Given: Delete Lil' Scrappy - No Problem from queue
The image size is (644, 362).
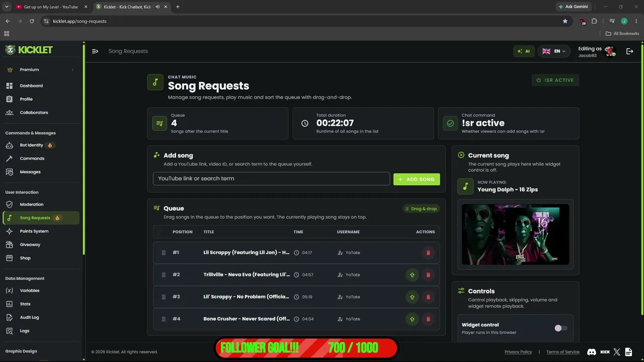Looking at the screenshot, I should [428, 297].
